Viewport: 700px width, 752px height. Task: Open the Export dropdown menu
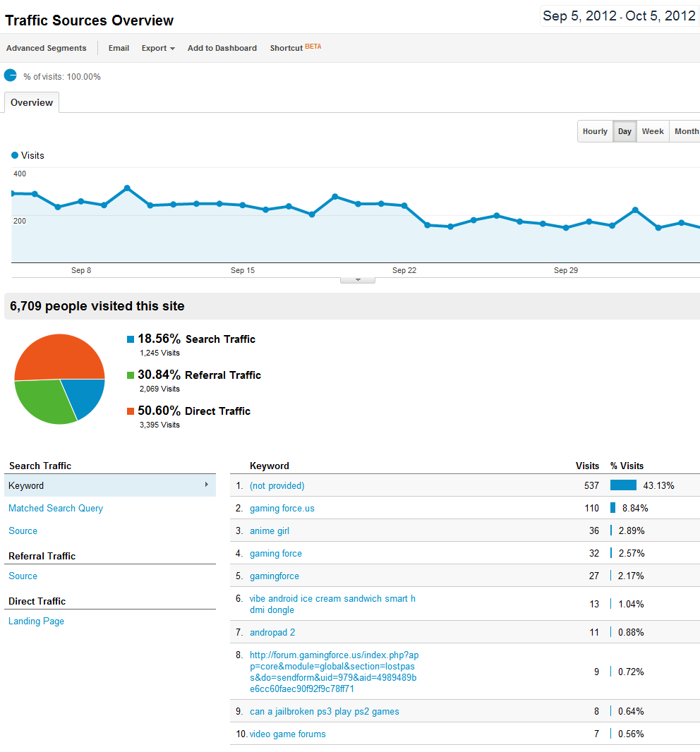pyautogui.click(x=157, y=48)
